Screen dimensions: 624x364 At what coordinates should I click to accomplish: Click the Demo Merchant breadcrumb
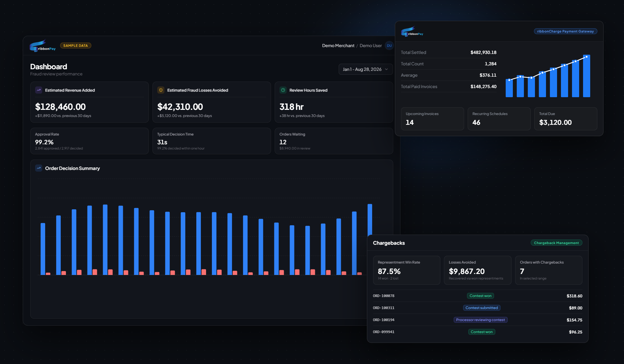point(338,46)
